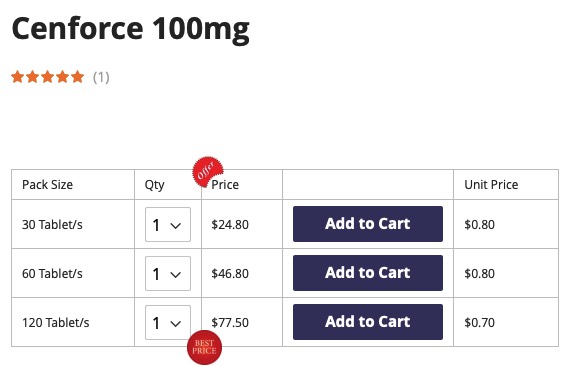This screenshot has width=570, height=366.
Task: Click the Pack Size column header
Action: click(47, 185)
